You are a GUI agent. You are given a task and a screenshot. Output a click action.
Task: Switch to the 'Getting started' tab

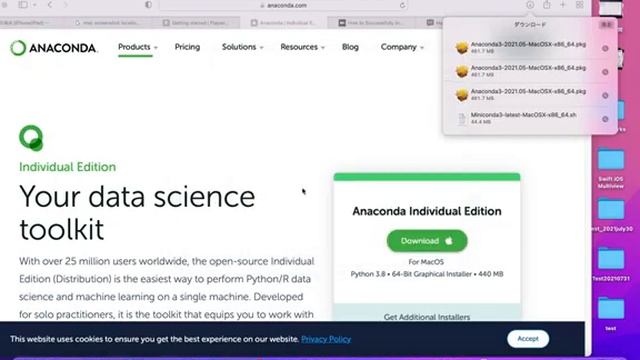point(197,23)
